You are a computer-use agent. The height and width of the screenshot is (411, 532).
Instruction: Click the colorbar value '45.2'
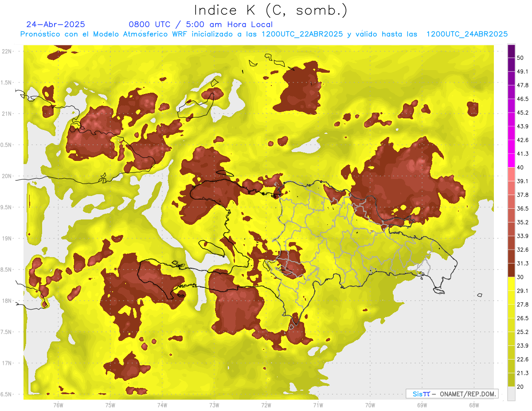click(523, 113)
